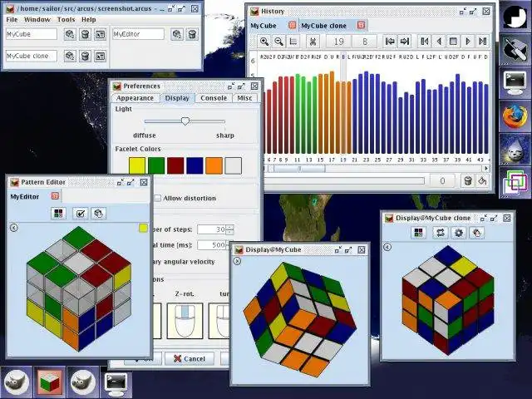Screen dimensions: 532x399
Task: Play moves forward in History window
Action: [x=468, y=42]
